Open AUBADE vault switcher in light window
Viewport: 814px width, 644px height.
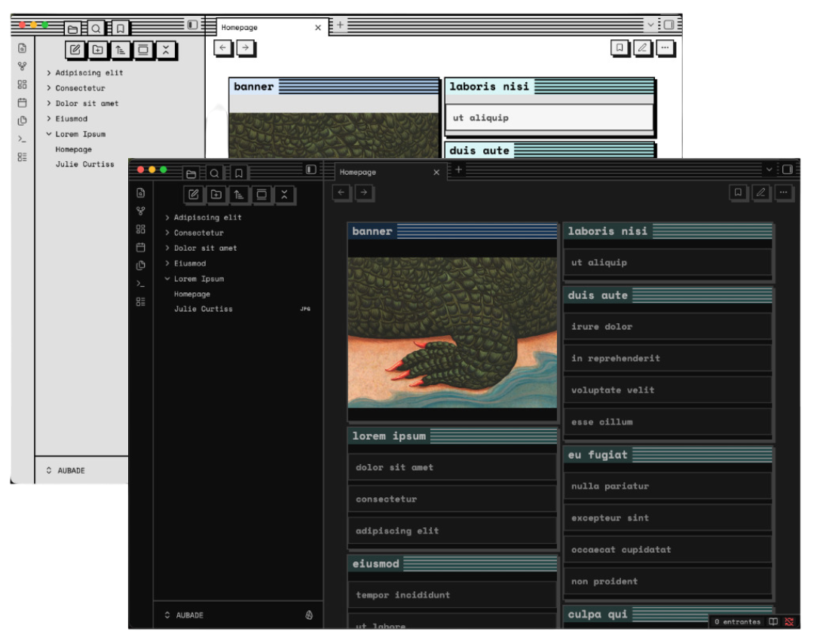pos(66,471)
